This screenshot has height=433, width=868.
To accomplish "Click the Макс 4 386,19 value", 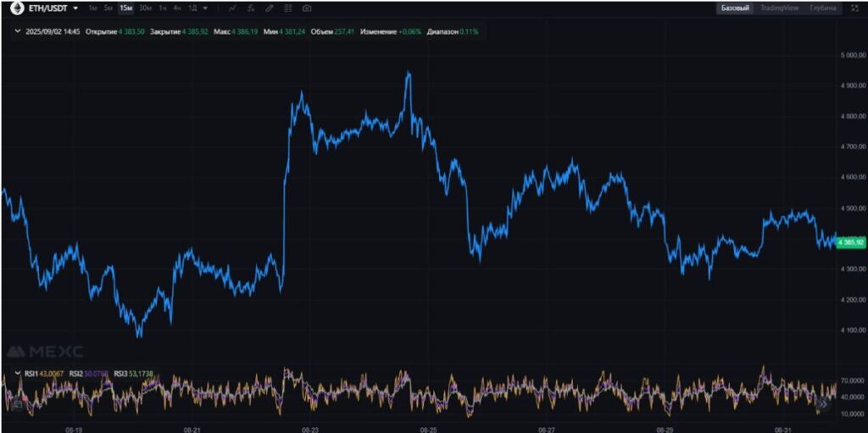I will pos(236,32).
